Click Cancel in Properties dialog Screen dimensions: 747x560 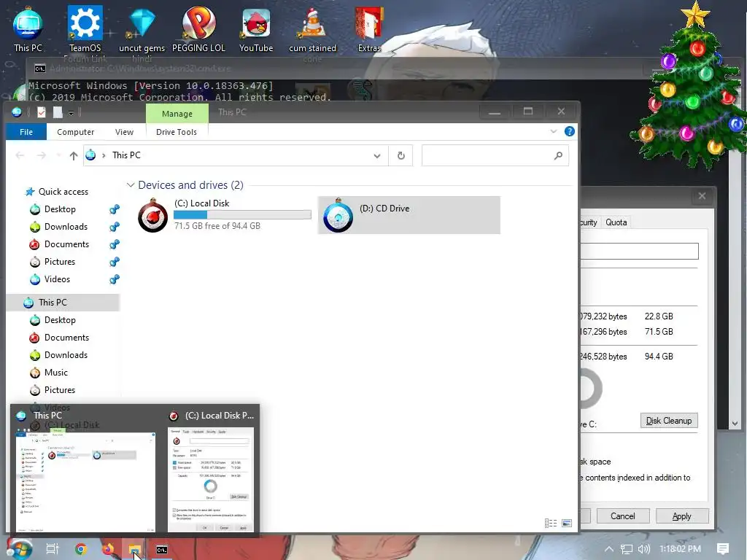[623, 516]
